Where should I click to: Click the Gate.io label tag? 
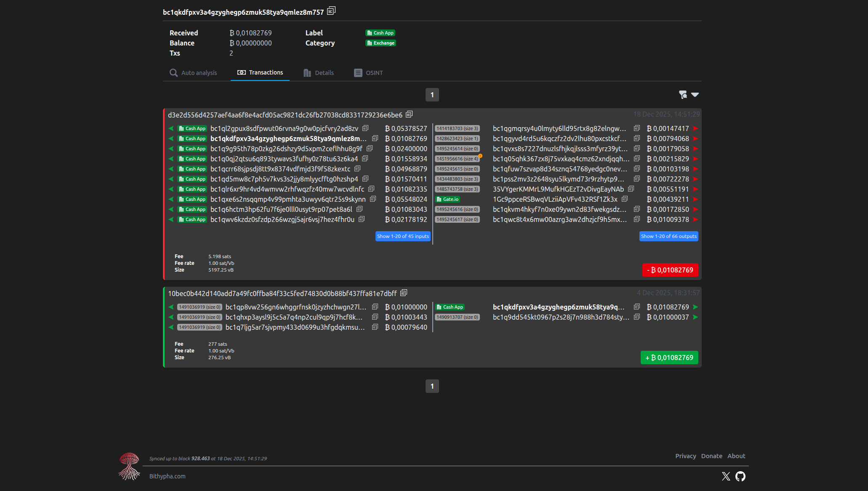coord(447,199)
